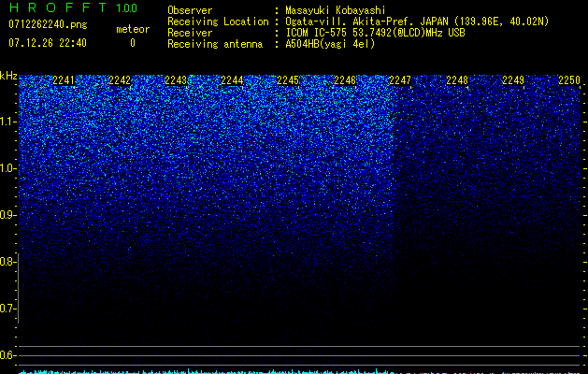Click the 2246 time marker
This screenshot has height=374, width=588.
(345, 80)
